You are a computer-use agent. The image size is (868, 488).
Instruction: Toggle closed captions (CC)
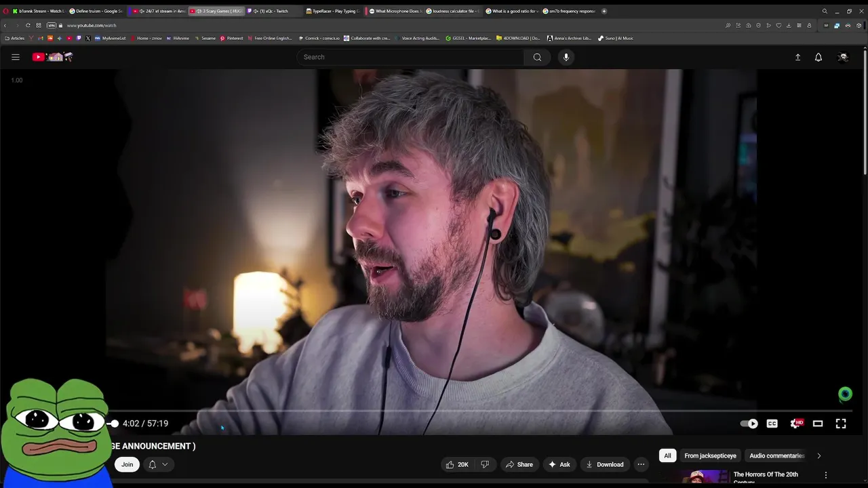[x=772, y=424]
